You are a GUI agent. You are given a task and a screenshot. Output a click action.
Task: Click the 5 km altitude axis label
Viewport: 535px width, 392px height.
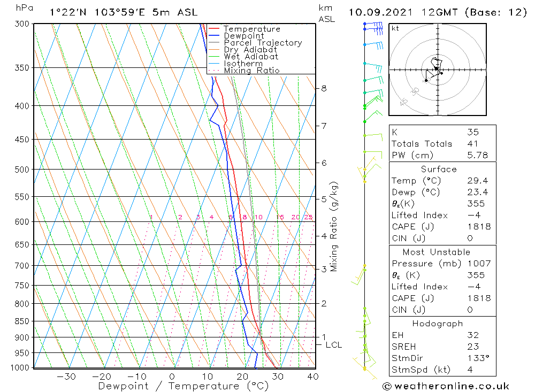[x=324, y=199]
